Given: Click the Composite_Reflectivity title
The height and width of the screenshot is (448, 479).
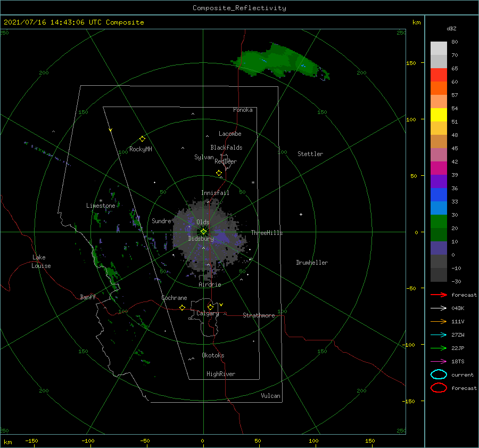Looking at the screenshot, I should point(240,8).
